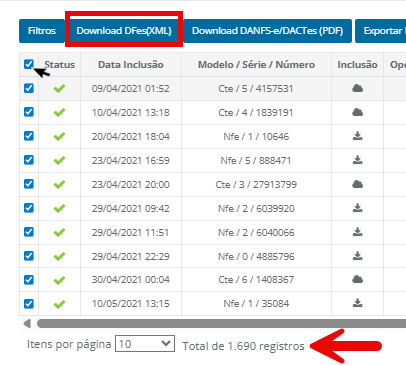The image size is (406, 366).
Task: Toggle the select-all checkbox in table header
Action: click(x=29, y=64)
